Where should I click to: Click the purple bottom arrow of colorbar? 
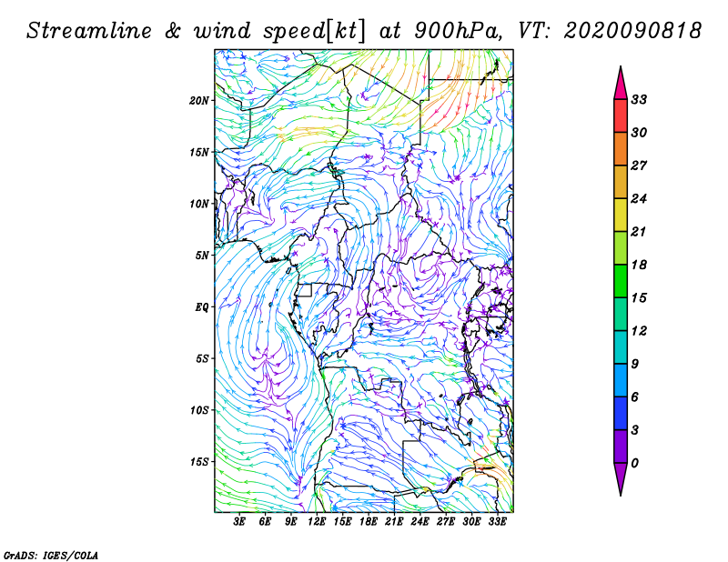[x=621, y=477]
